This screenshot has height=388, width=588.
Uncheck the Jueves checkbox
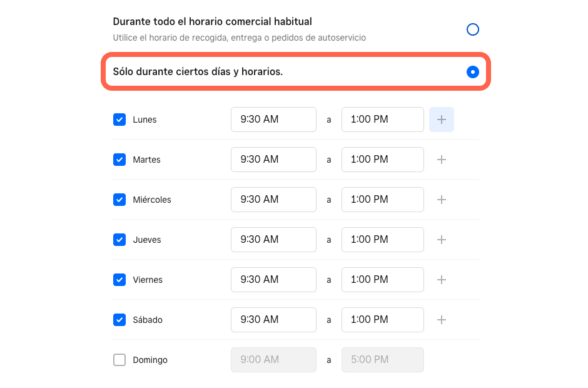[x=119, y=240]
